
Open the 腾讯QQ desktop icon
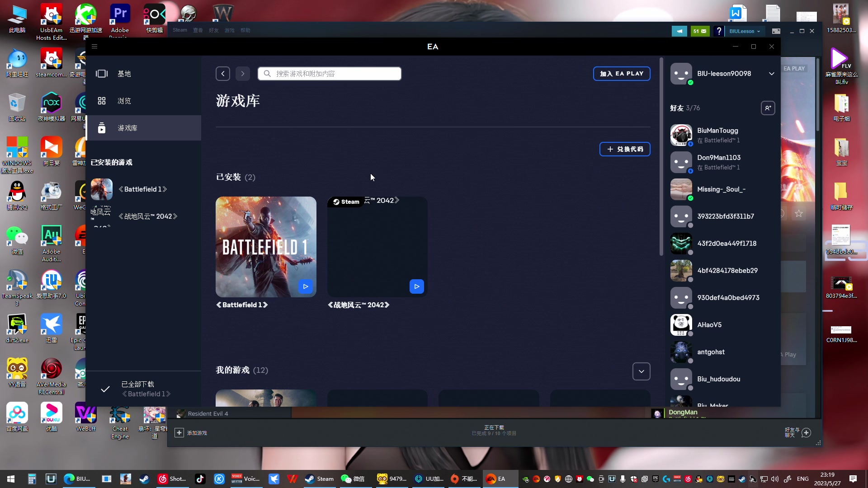pos(17,196)
